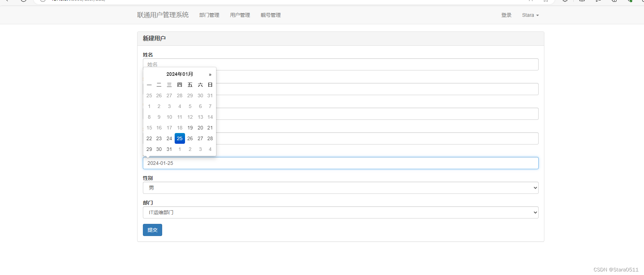This screenshot has width=644, height=275.
Task: Click the 登录 link
Action: 506,15
